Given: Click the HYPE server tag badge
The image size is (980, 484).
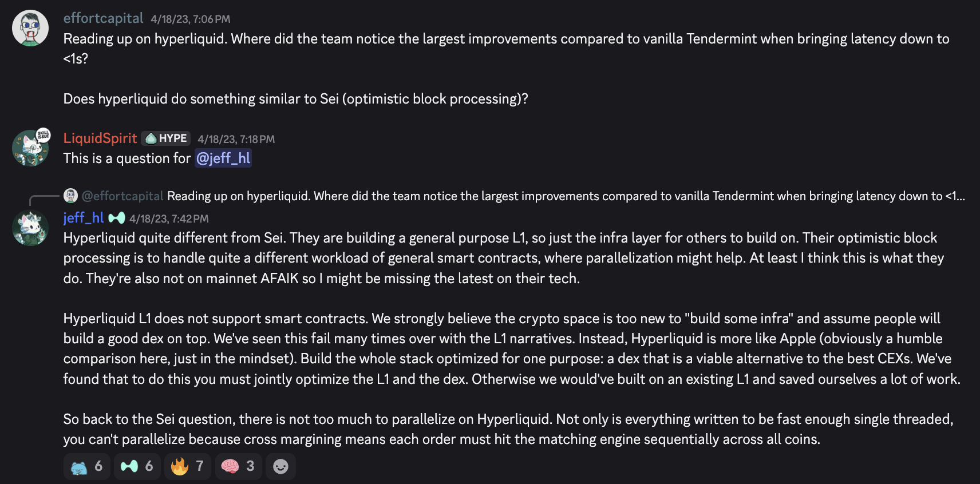Looking at the screenshot, I should pos(166,138).
